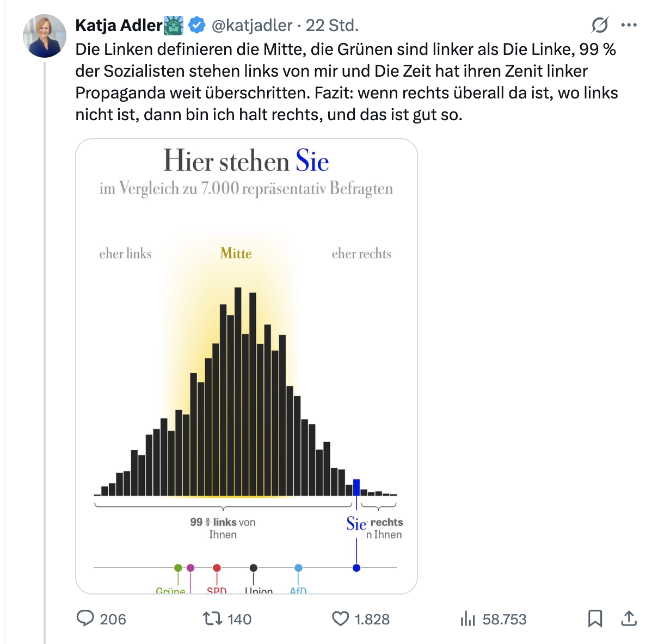Click the blue 'Sie' position dot
Viewport: 652px width, 644px height.
pyautogui.click(x=356, y=568)
